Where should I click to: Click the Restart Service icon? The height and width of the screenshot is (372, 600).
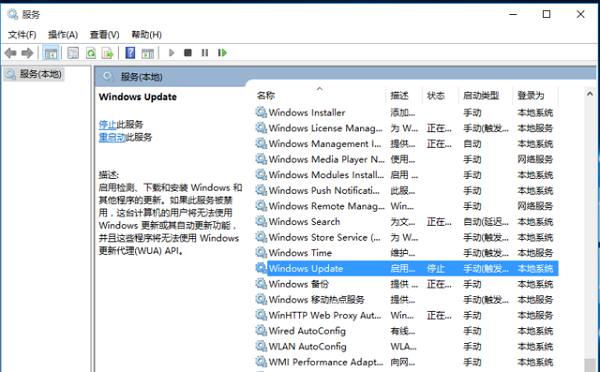[222, 53]
